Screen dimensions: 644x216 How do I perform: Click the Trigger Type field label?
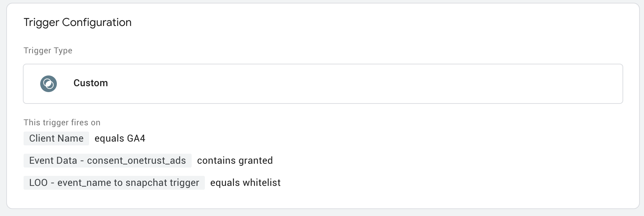48,51
